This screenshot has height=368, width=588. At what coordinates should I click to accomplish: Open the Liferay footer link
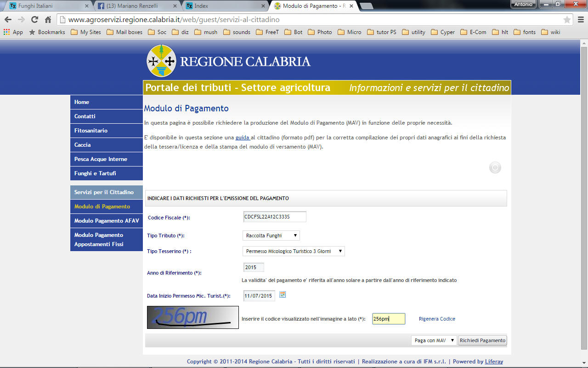pyautogui.click(x=494, y=362)
